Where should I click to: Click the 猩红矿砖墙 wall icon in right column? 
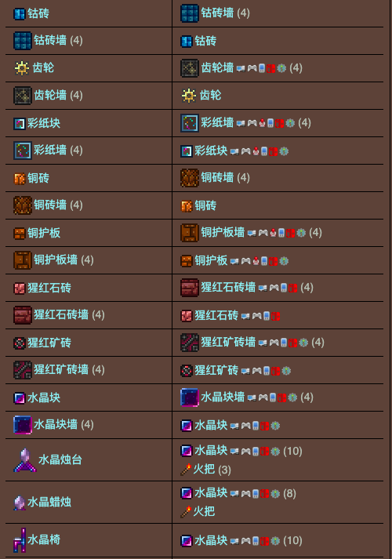(x=190, y=343)
